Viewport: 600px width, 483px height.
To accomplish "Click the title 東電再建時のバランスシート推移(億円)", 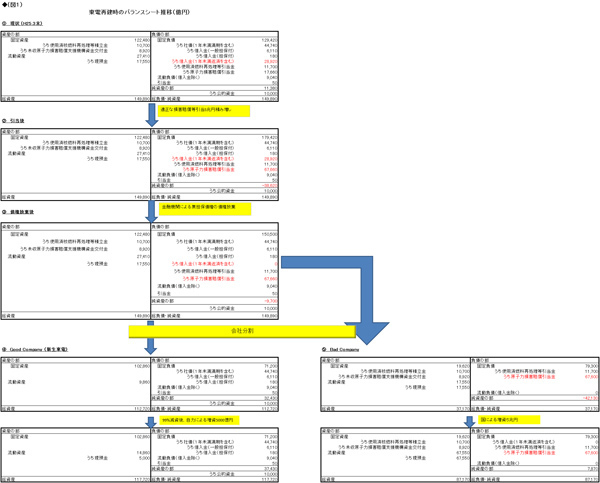I will (x=139, y=12).
